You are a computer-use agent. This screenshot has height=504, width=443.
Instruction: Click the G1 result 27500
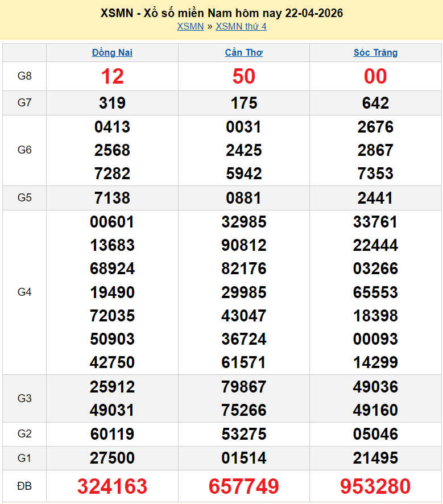[112, 458]
